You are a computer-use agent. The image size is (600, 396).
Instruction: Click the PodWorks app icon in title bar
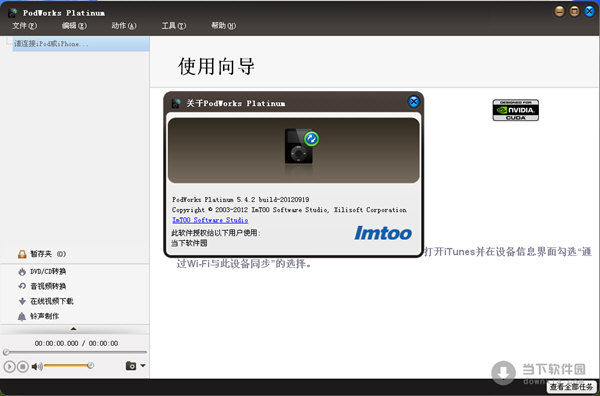point(13,13)
